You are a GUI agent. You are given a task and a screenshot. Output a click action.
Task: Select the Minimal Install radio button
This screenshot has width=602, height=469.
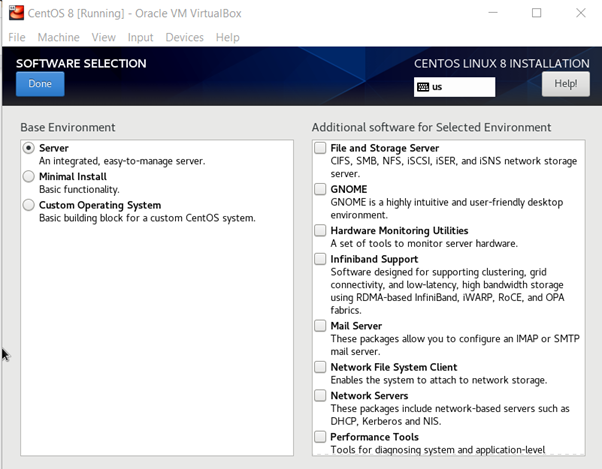point(28,176)
